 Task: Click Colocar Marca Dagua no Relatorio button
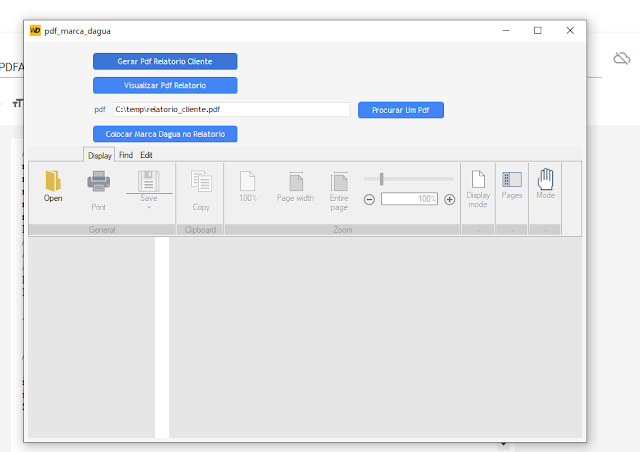pos(165,134)
